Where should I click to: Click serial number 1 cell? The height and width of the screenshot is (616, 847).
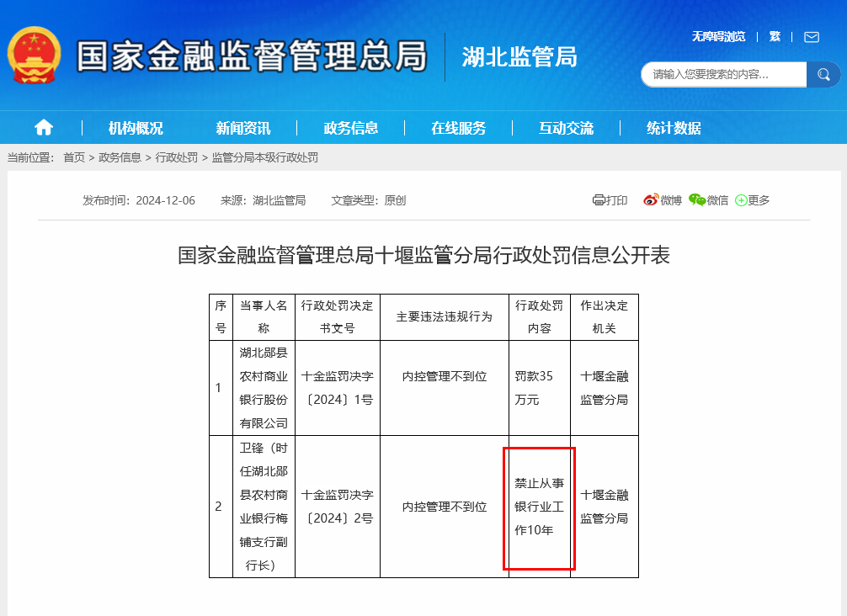pos(221,388)
